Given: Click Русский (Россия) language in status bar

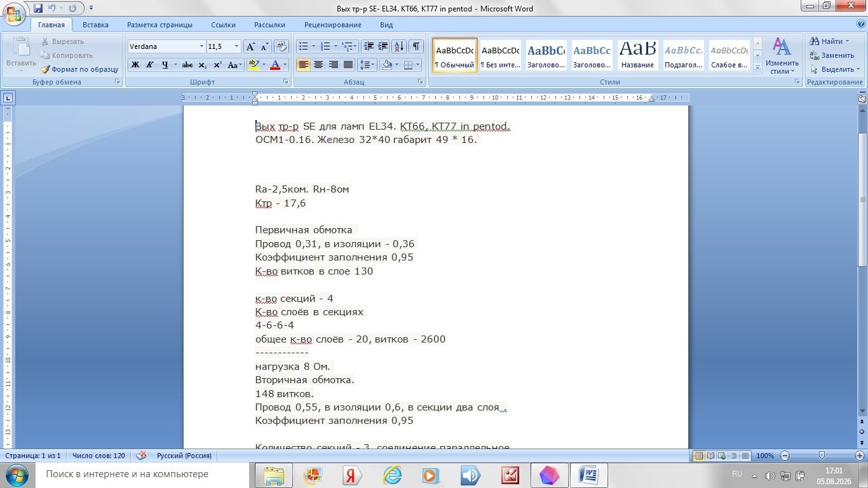Looking at the screenshot, I should (184, 456).
